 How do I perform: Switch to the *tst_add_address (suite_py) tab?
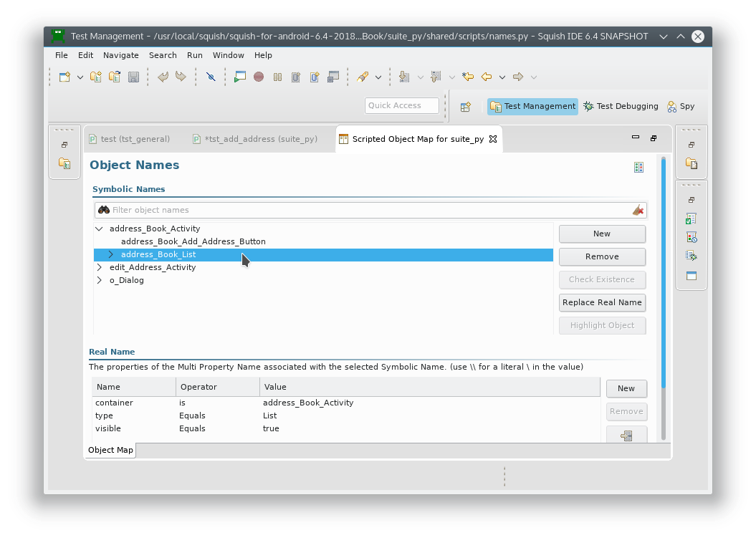coord(255,139)
